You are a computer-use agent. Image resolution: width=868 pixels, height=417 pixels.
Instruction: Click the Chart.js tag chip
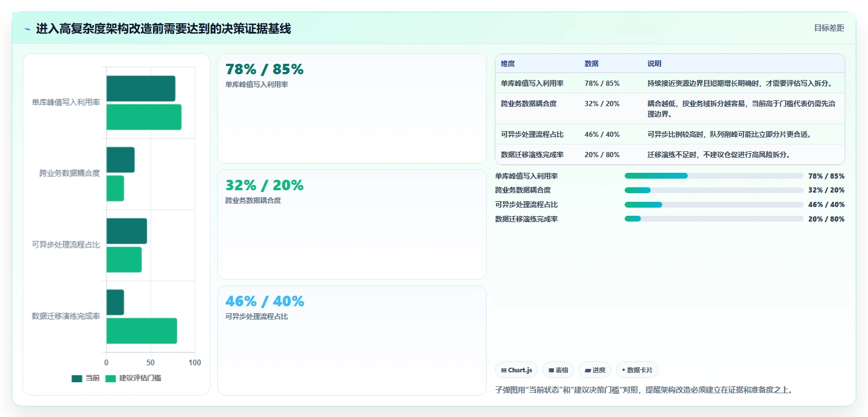(x=516, y=370)
